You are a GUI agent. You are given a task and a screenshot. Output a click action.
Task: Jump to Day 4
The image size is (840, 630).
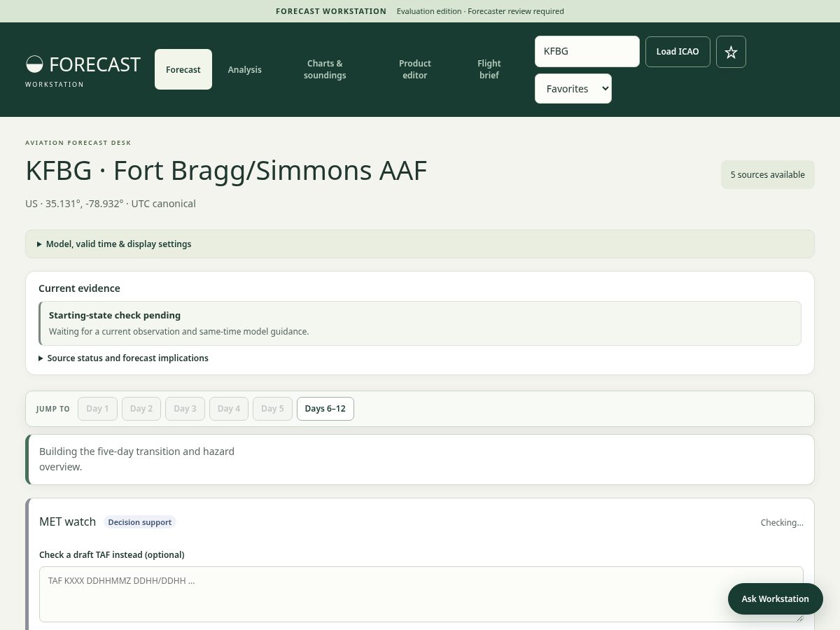click(x=229, y=409)
